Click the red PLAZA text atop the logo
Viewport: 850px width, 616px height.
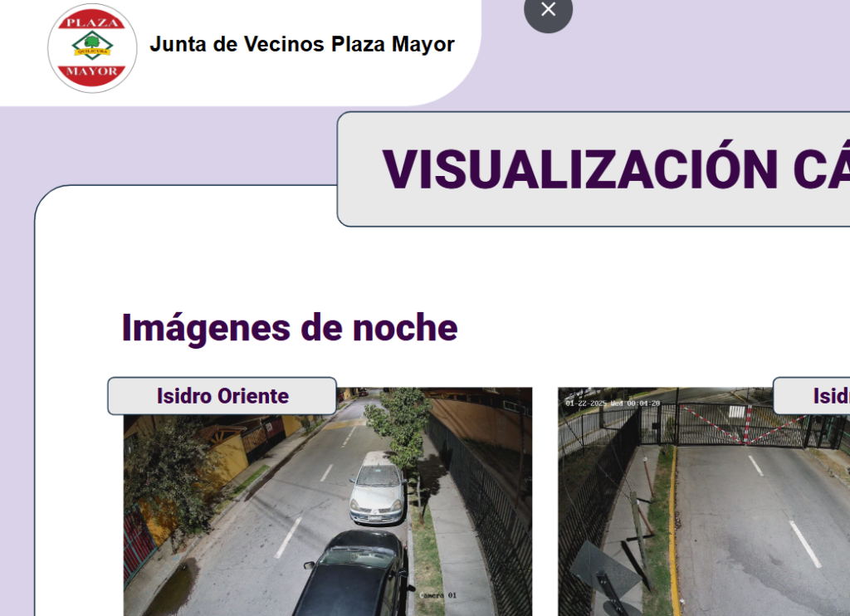92,22
